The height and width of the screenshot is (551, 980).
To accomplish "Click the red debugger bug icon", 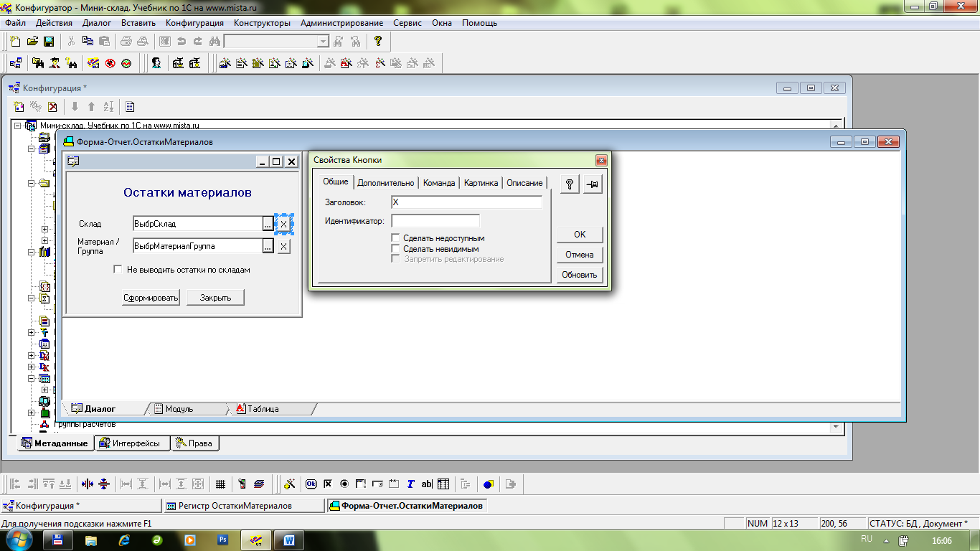I will tap(110, 63).
